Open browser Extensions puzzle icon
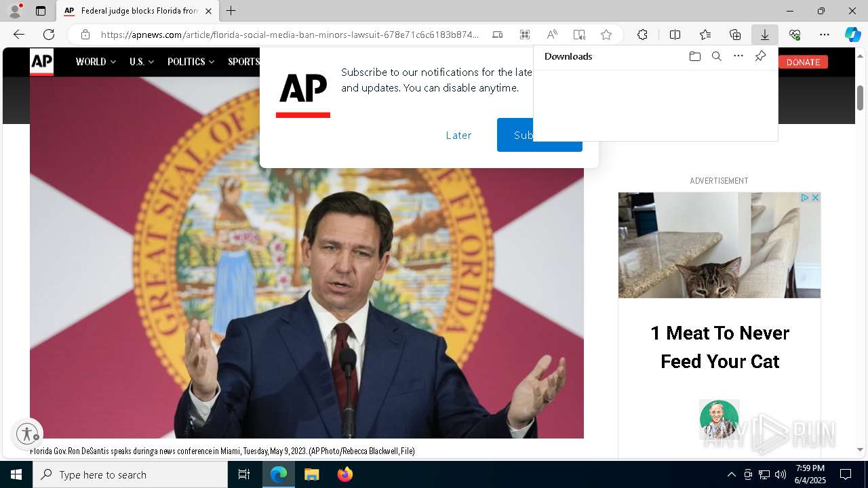This screenshot has height=488, width=868. pos(642,35)
